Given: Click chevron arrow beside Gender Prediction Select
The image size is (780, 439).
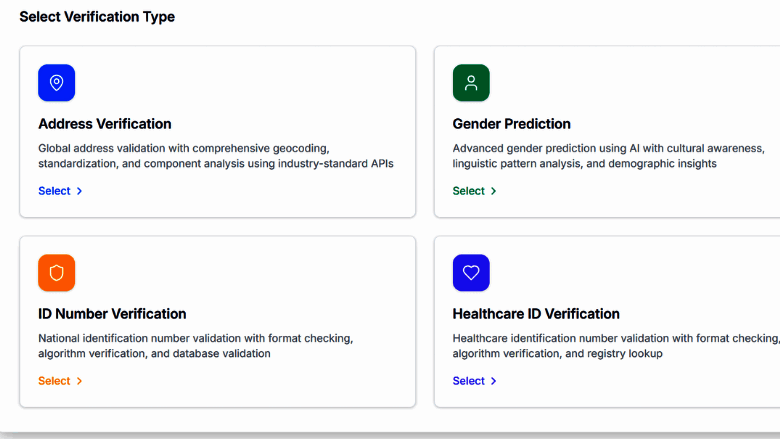Looking at the screenshot, I should point(494,191).
